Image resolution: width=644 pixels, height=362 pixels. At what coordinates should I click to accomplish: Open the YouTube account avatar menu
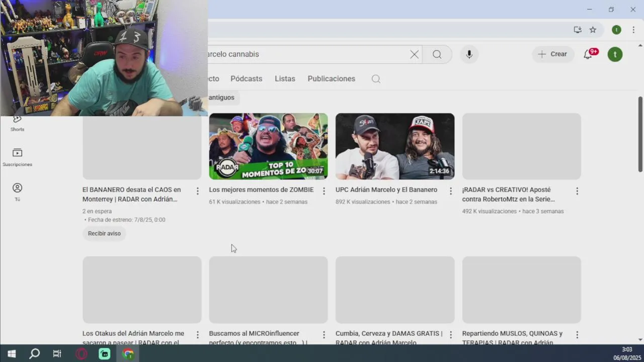615,54
